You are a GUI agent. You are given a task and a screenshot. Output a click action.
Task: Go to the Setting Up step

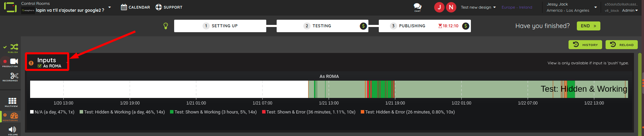tap(220, 26)
